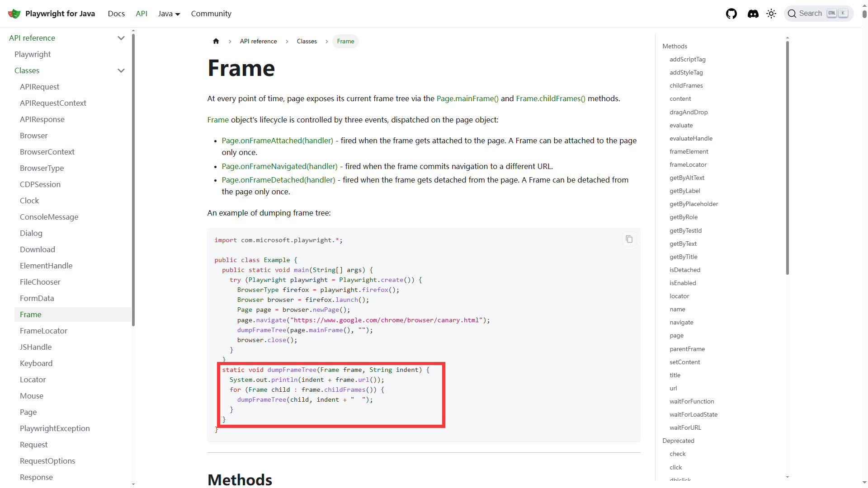This screenshot has height=488, width=868.
Task: Open ElementHandle class in sidebar
Action: (46, 266)
